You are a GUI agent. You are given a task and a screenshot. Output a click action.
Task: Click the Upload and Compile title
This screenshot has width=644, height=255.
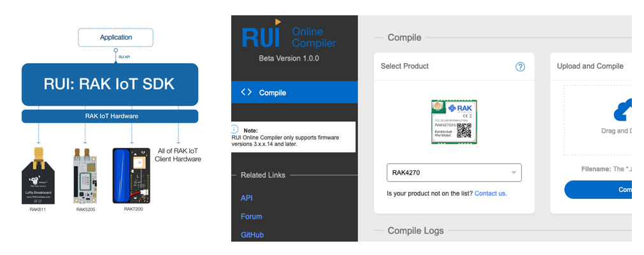(x=590, y=66)
